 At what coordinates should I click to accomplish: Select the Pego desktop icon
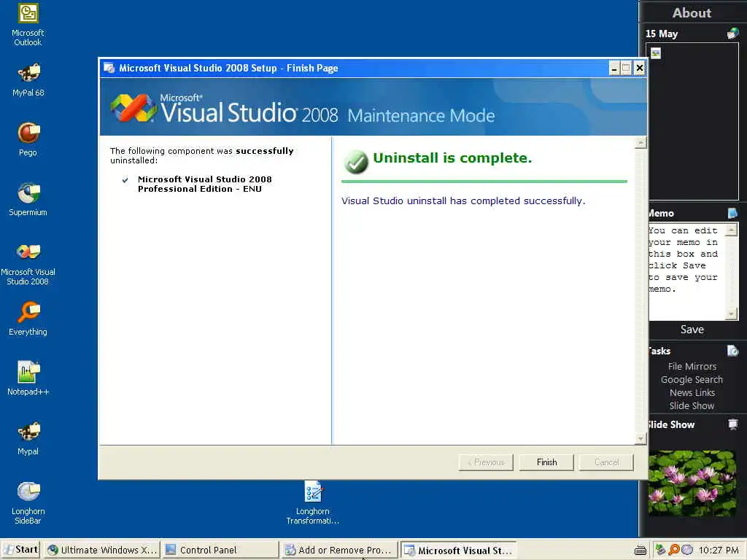(x=28, y=139)
